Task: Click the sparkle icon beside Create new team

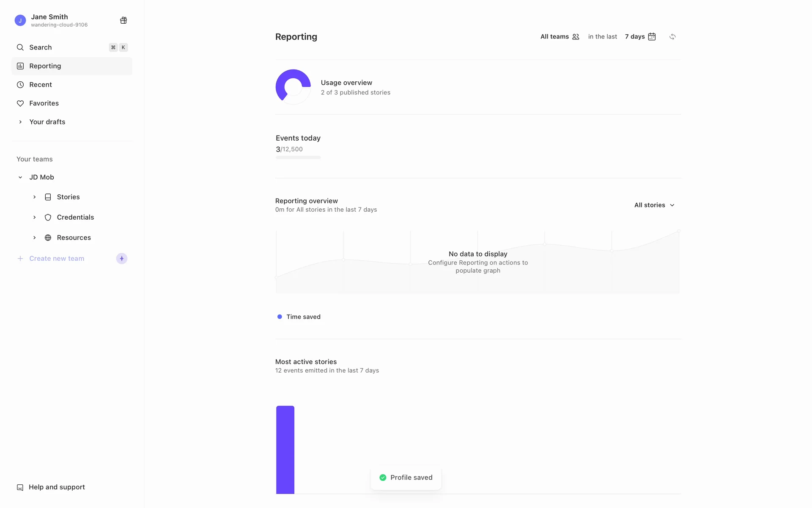Action: (122, 259)
